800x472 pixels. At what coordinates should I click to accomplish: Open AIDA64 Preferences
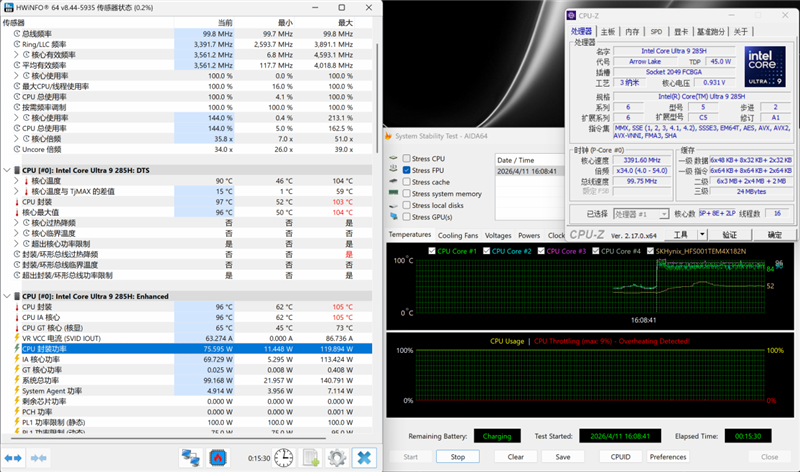(668, 457)
